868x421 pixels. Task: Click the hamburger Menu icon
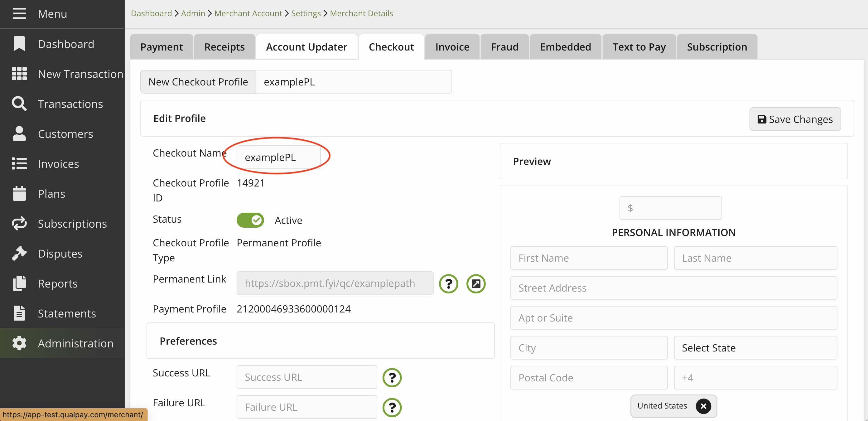point(19,14)
